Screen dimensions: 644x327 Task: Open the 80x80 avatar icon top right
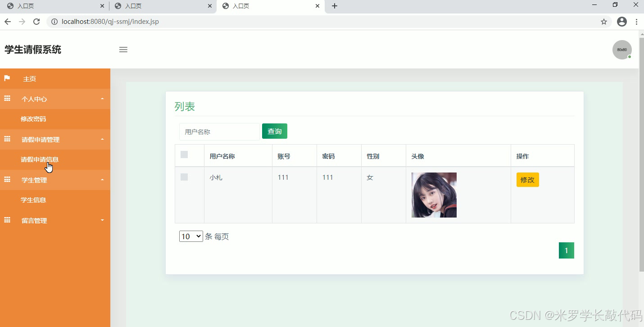tap(622, 50)
